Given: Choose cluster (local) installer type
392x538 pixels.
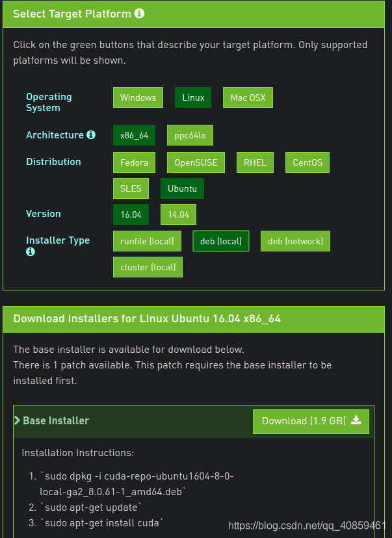Looking at the screenshot, I should pos(148,267).
